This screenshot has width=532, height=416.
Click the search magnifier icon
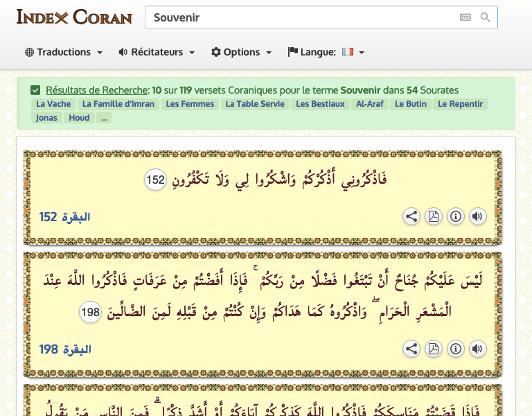tap(486, 18)
